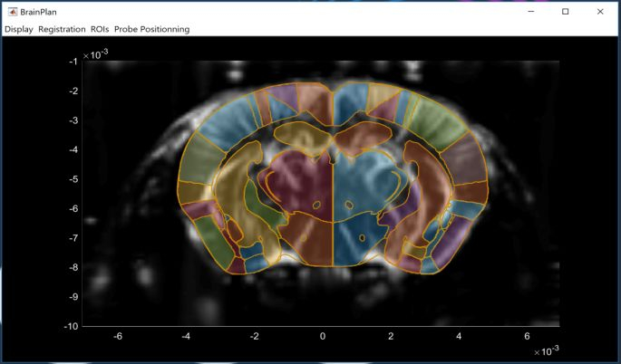Open the Display menu
Viewport: 621px width, 364px height.
click(19, 29)
